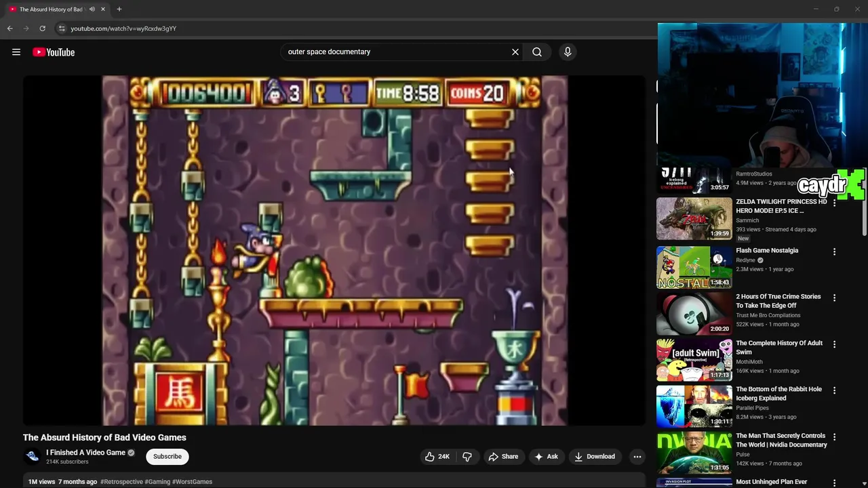Open options menu for Nvidia Documentary video
This screenshot has height=488, width=868.
834,437
